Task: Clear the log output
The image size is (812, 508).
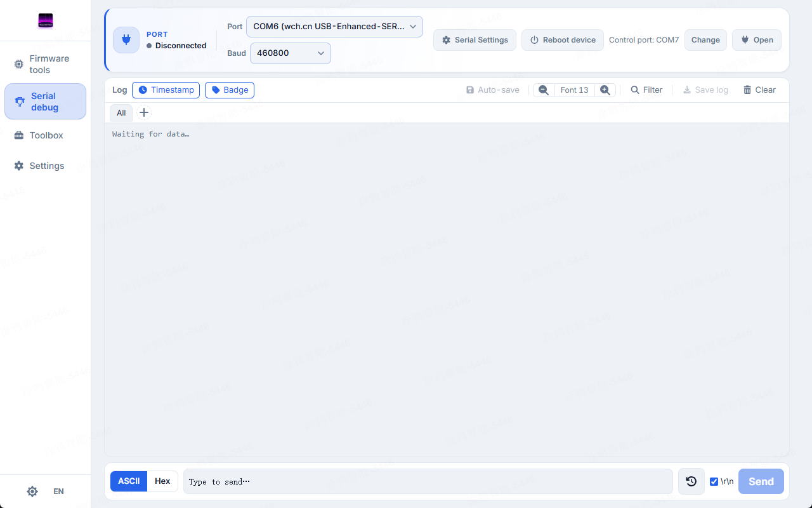Action: 759,90
